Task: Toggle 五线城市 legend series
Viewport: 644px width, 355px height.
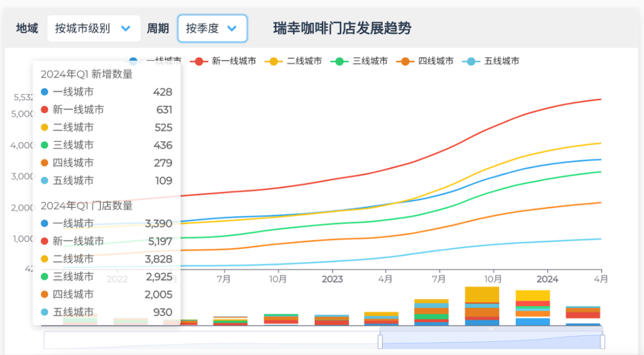Action: 491,61
